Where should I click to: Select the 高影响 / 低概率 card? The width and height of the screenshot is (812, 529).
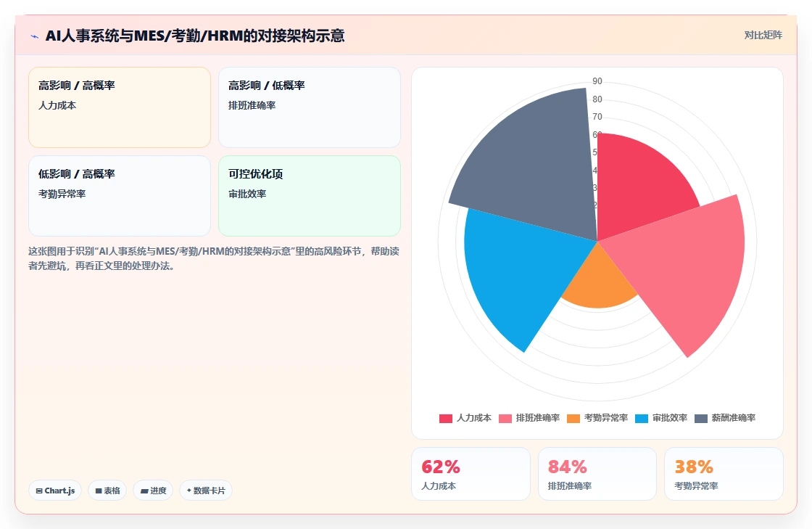[310, 107]
